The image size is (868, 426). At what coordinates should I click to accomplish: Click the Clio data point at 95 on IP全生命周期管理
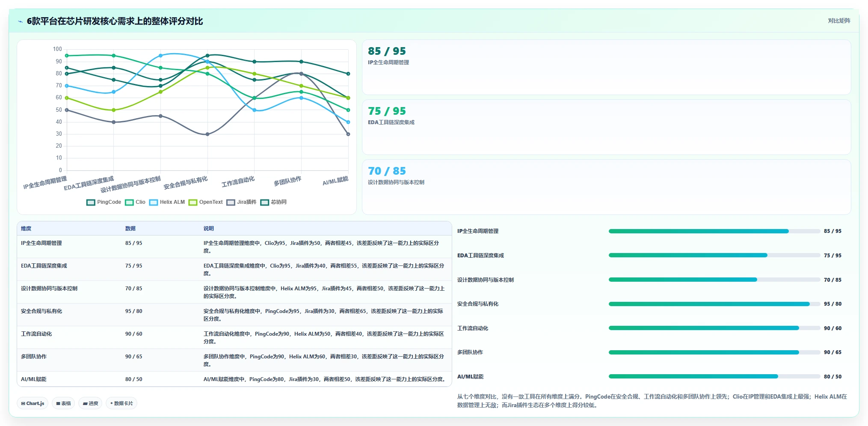coord(67,56)
